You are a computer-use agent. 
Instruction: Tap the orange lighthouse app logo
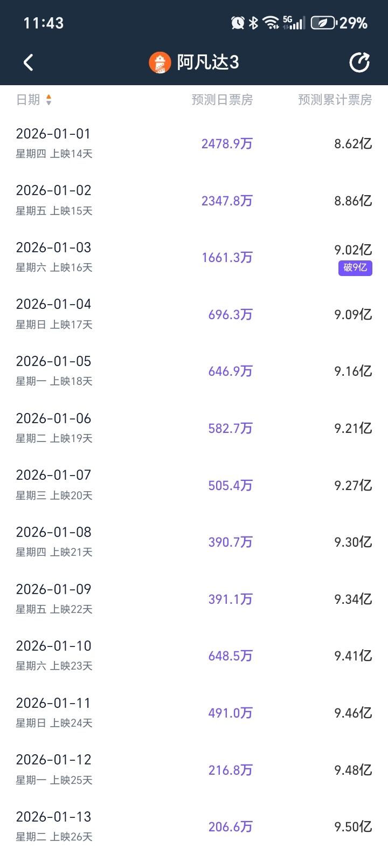[160, 63]
